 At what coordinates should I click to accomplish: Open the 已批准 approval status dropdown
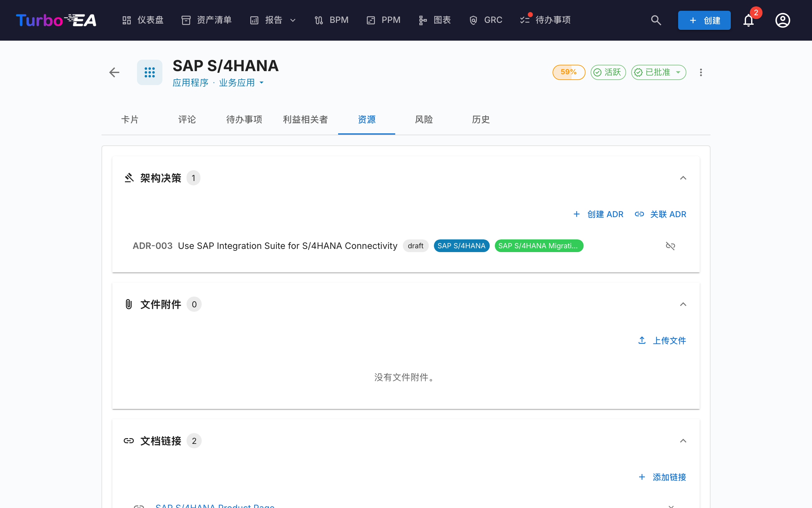[658, 72]
